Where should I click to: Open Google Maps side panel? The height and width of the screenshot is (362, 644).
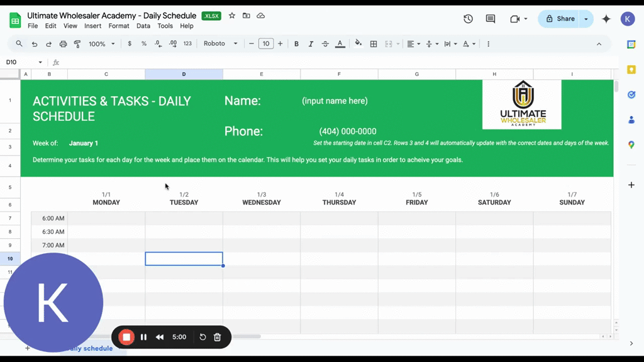[631, 145]
